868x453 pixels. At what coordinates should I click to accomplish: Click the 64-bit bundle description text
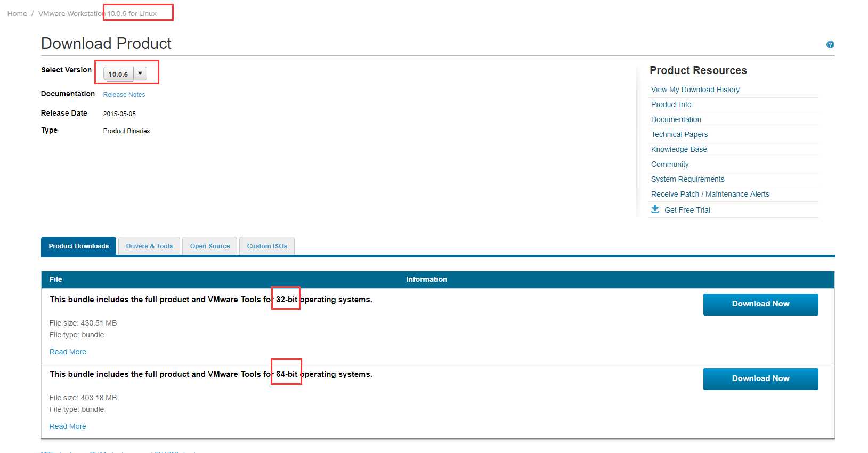pos(211,374)
